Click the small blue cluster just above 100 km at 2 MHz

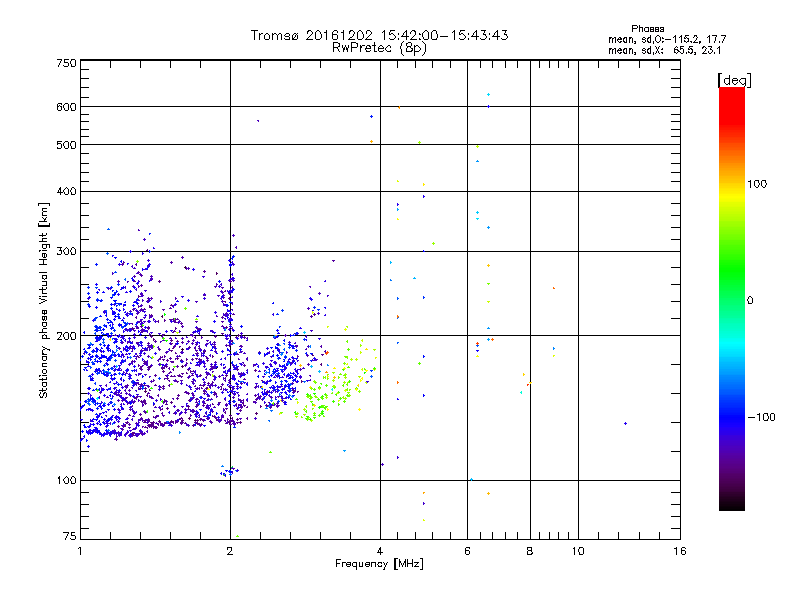tap(229, 471)
